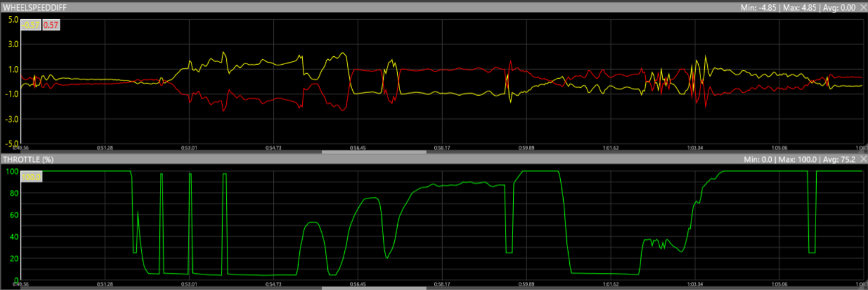Close the WHEELSPEEDDIFF chart panel
This screenshot has height=290, width=868.
[863, 7]
